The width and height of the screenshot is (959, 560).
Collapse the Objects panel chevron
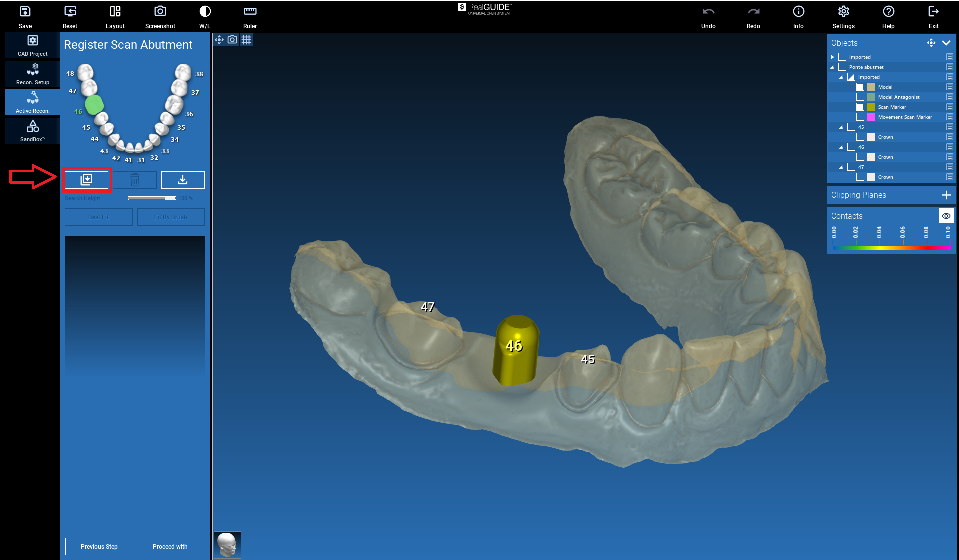(946, 43)
